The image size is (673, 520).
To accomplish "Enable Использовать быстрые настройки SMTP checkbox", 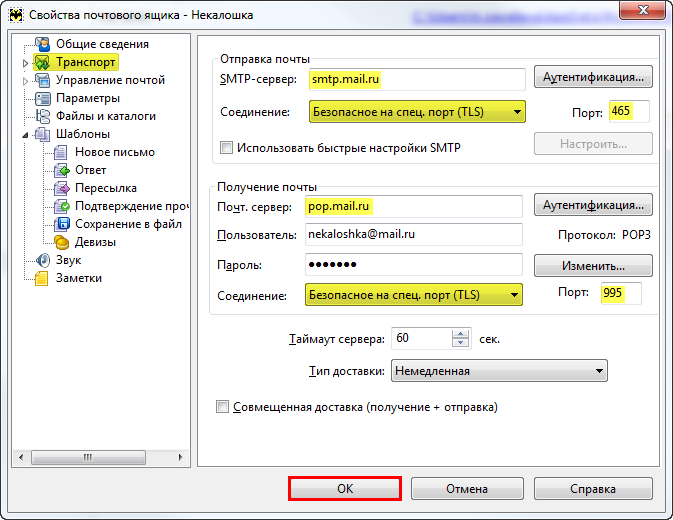I will [x=226, y=148].
